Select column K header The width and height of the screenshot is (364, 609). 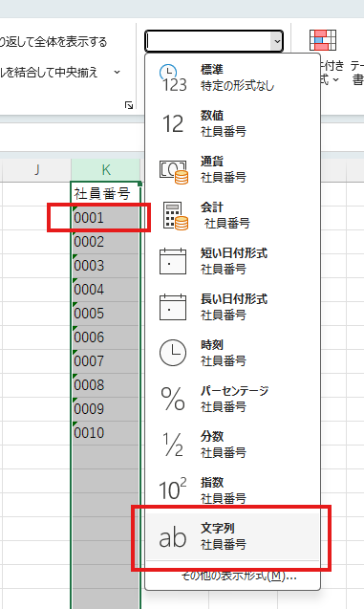tap(105, 170)
